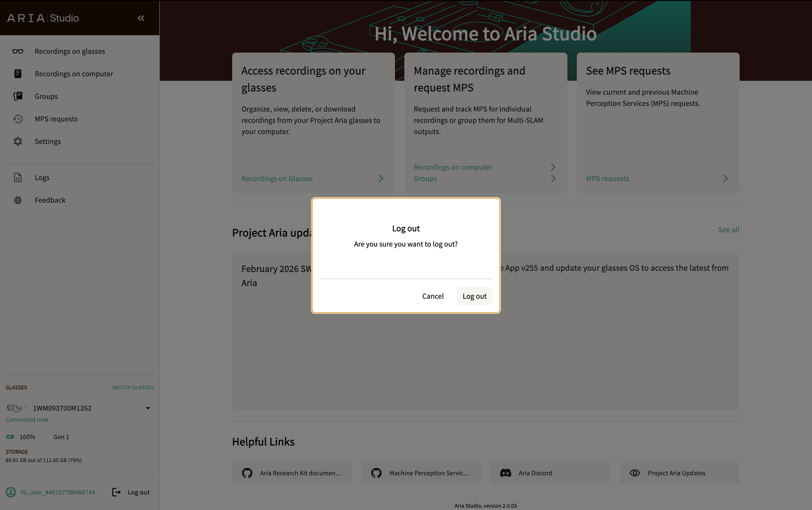
Task: Open Feedback from the sidebar
Action: coord(80,200)
